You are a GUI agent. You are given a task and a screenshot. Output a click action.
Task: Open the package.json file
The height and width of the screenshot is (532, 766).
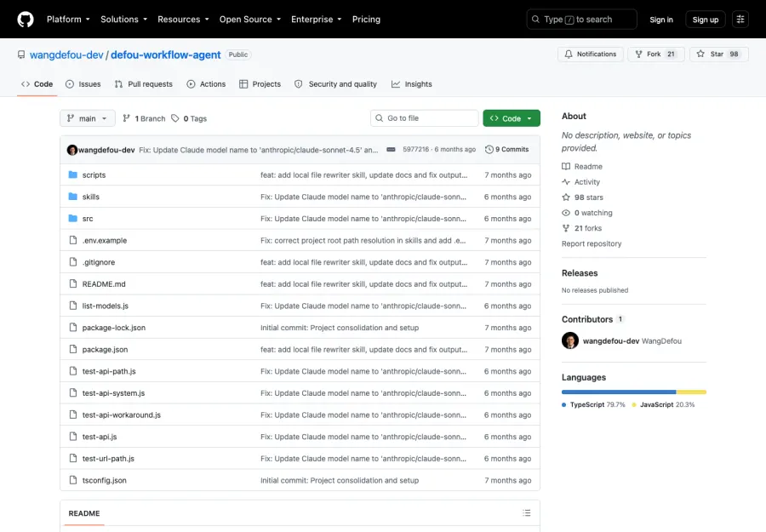tap(105, 349)
